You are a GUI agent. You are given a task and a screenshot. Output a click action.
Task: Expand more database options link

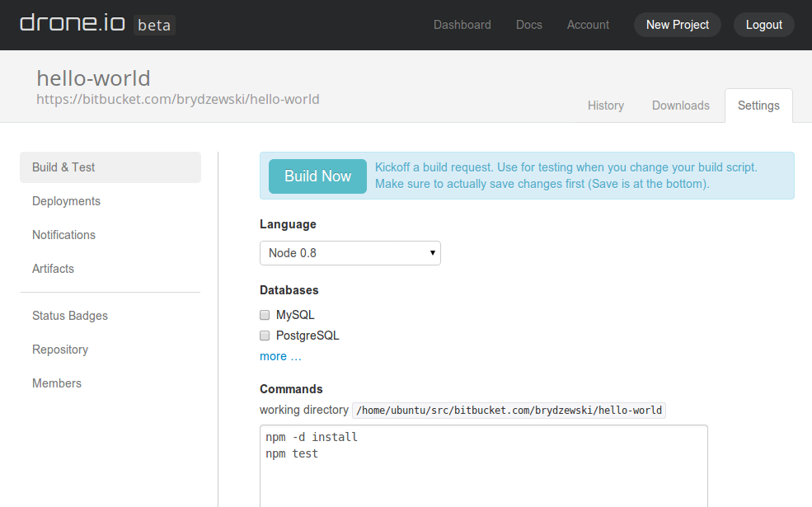pos(280,356)
